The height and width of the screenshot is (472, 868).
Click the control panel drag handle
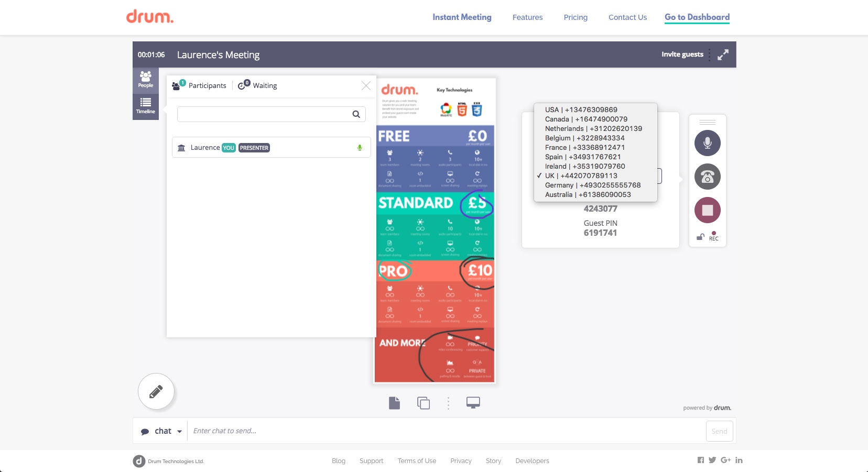(708, 122)
